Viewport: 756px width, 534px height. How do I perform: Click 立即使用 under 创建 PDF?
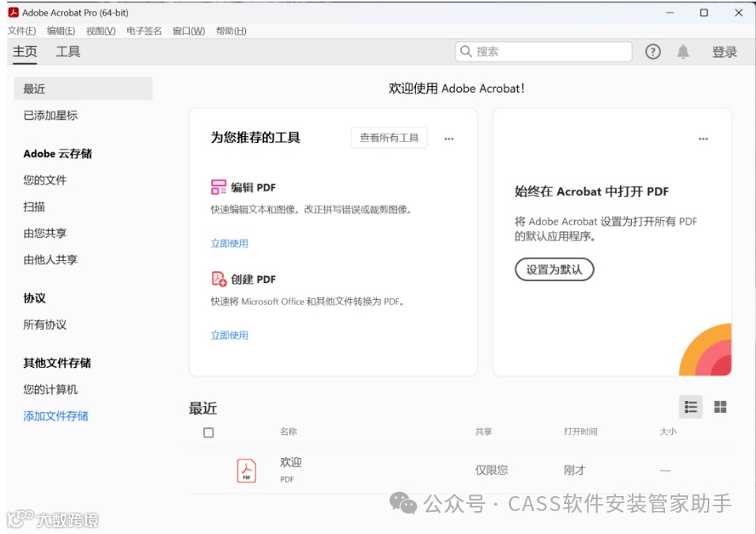[229, 335]
